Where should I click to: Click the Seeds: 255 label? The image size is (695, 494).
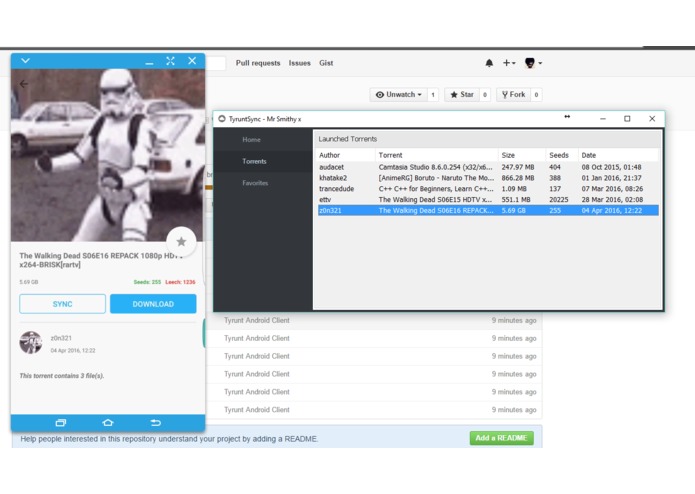coord(147,282)
